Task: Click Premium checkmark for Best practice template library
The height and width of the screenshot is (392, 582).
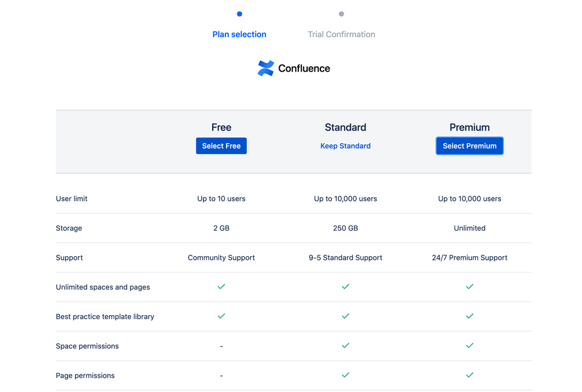Action: (470, 316)
